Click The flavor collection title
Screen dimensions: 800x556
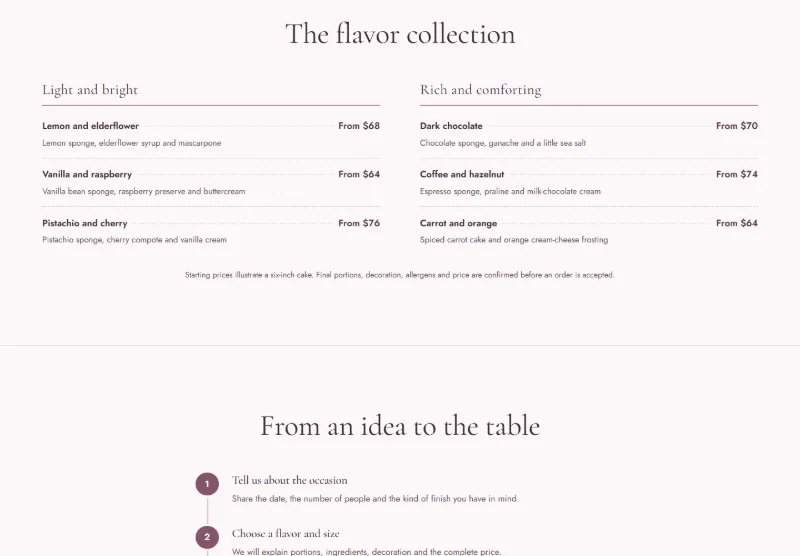(x=400, y=34)
